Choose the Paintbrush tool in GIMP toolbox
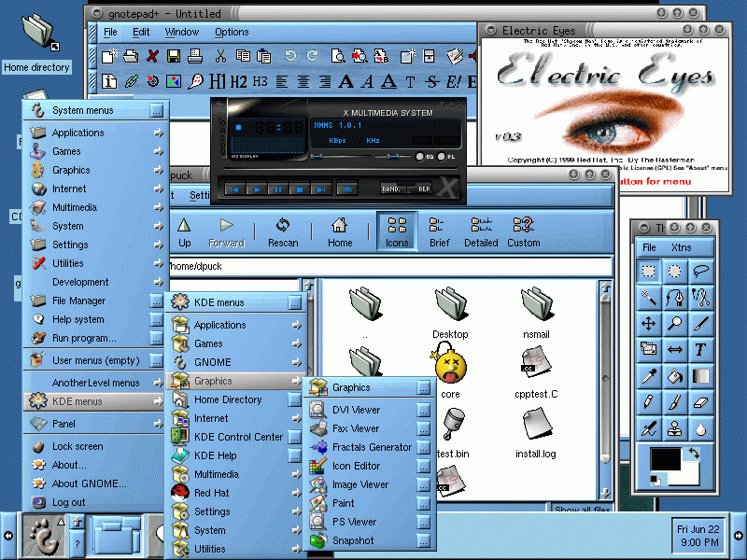This screenshot has width=747, height=560. [674, 402]
